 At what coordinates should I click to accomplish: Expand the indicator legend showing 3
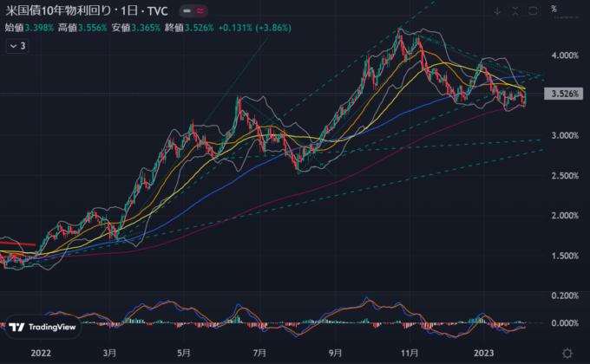pyautogui.click(x=16, y=46)
